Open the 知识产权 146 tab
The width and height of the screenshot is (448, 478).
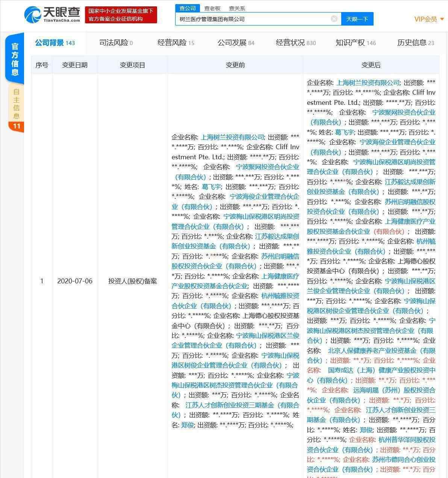coord(356,43)
